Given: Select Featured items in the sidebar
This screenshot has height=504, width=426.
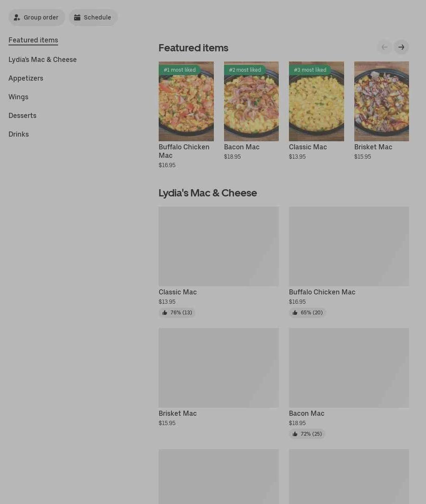Looking at the screenshot, I should [33, 40].
